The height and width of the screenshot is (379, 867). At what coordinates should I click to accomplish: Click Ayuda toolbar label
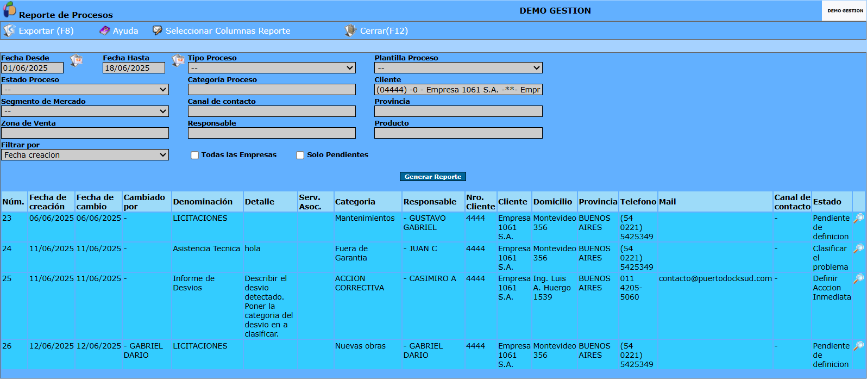[126, 31]
